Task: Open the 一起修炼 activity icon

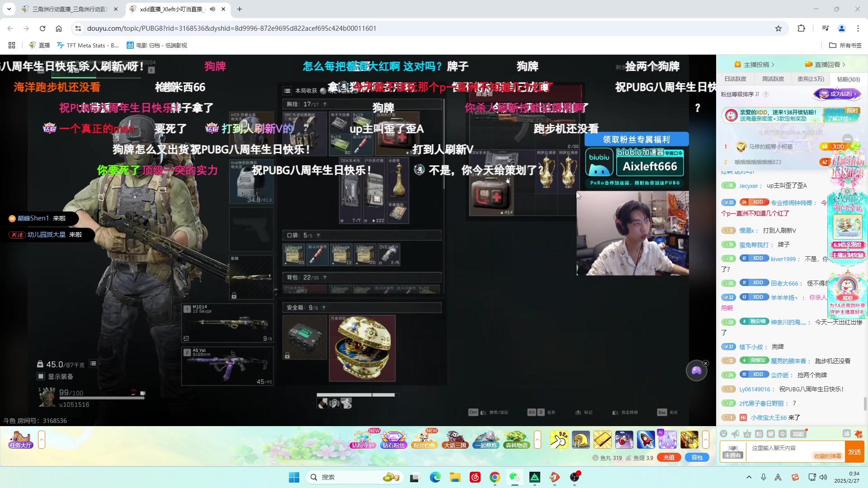Action: 486,440
